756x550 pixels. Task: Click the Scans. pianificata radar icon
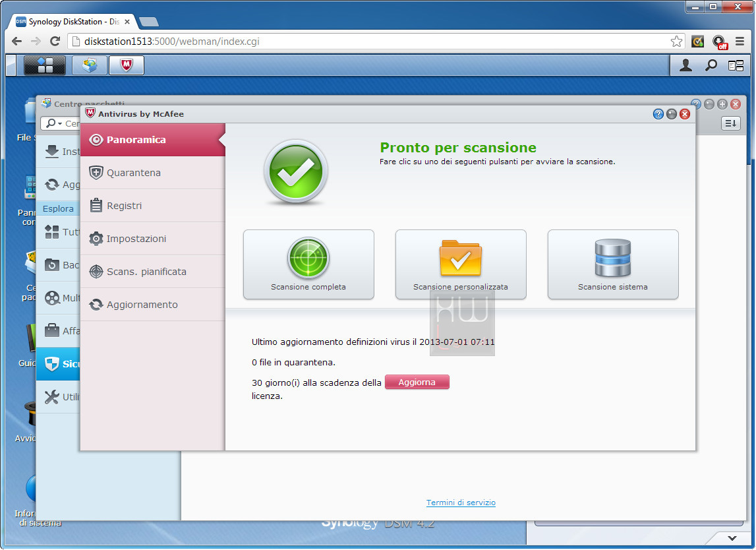[x=96, y=272]
